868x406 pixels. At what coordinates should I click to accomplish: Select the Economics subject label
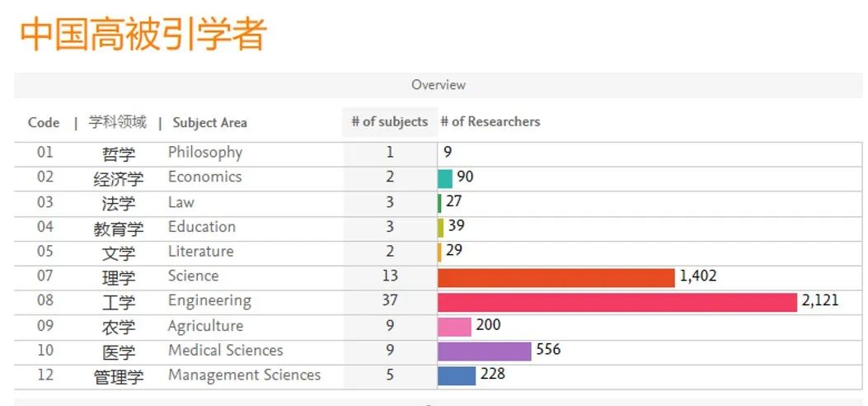coord(204,177)
